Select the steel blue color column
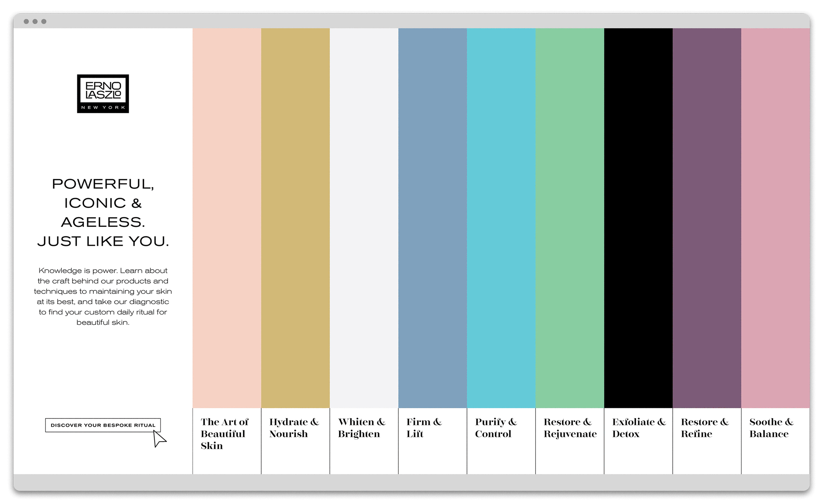Viewport: 823px width, 504px height. coord(432,218)
